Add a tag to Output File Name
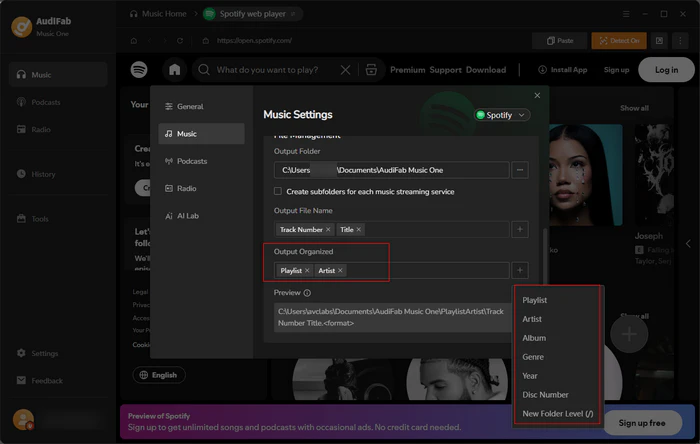This screenshot has width=700, height=444. [x=520, y=229]
